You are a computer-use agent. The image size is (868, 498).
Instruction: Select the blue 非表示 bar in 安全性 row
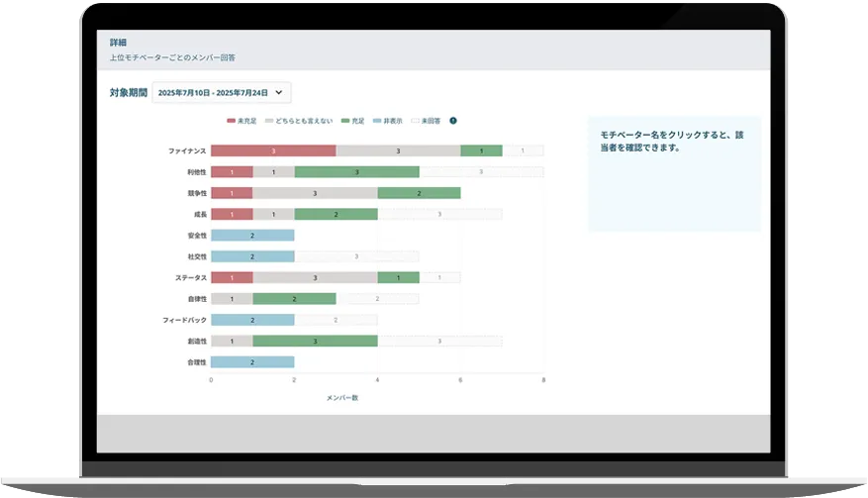tap(252, 236)
